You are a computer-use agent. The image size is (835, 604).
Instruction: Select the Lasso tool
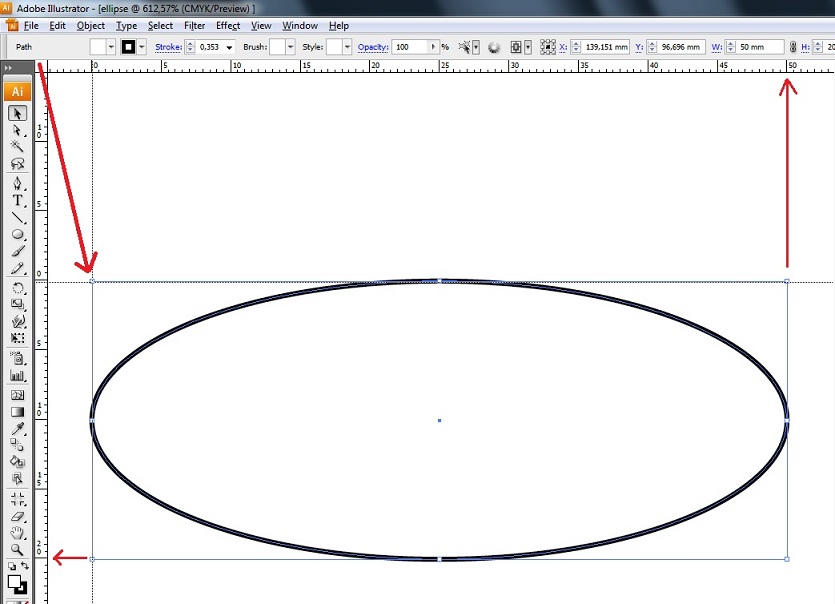[x=17, y=163]
